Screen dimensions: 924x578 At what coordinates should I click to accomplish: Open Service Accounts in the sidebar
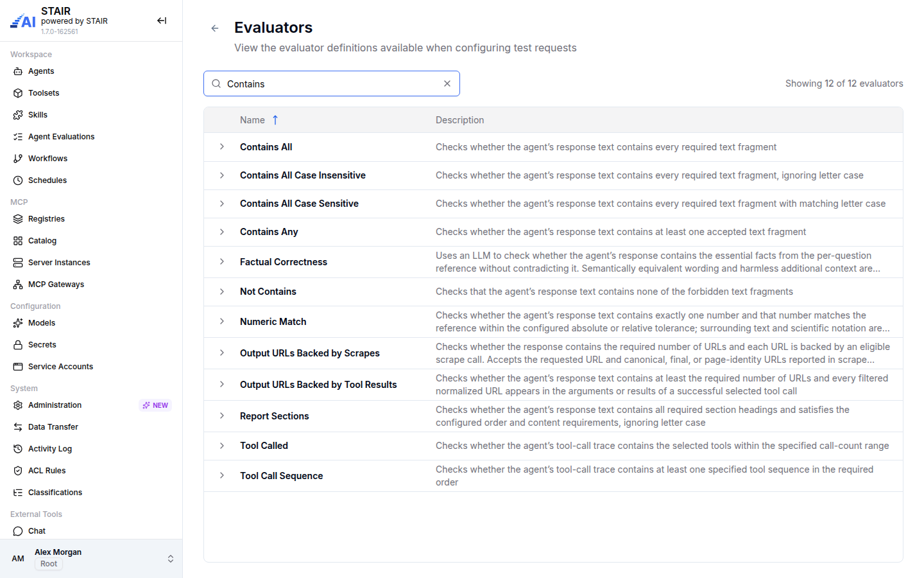click(x=91, y=367)
